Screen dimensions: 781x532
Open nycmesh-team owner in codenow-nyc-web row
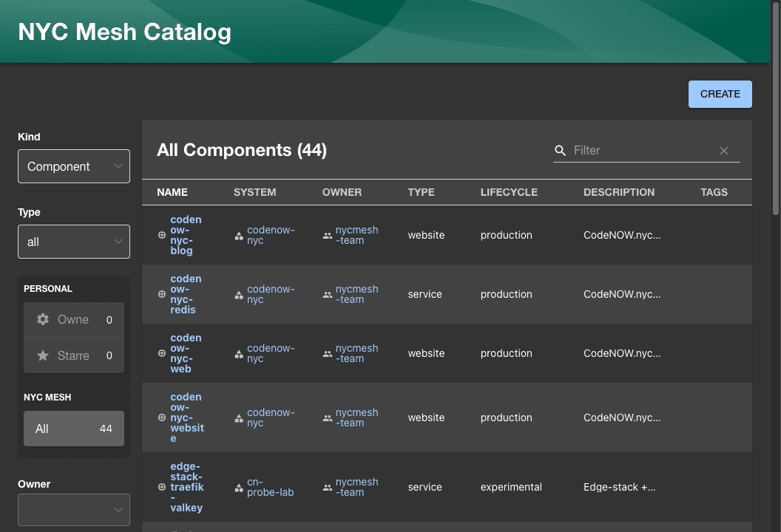(x=356, y=353)
